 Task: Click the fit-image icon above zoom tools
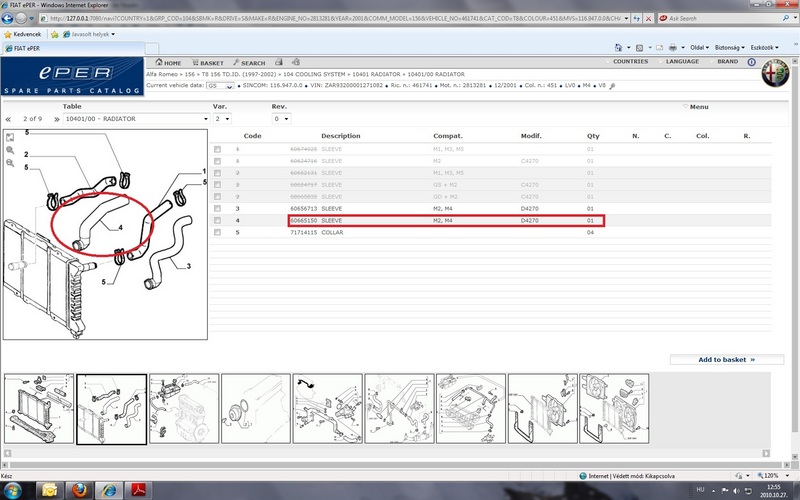coord(10,137)
